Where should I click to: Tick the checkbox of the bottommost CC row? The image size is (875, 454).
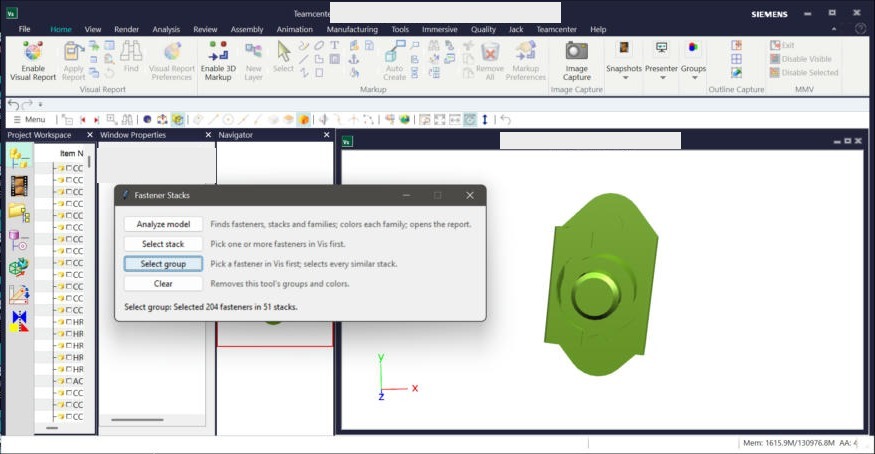coord(69,417)
